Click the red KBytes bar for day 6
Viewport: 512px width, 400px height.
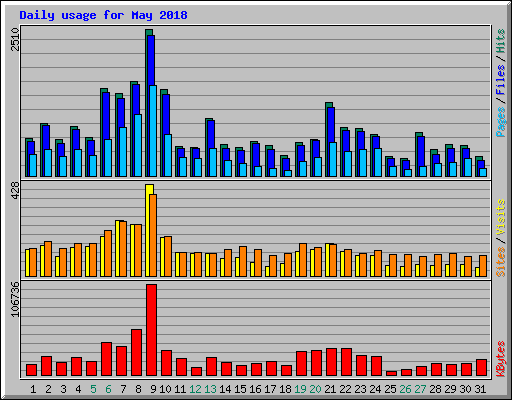click(106, 359)
